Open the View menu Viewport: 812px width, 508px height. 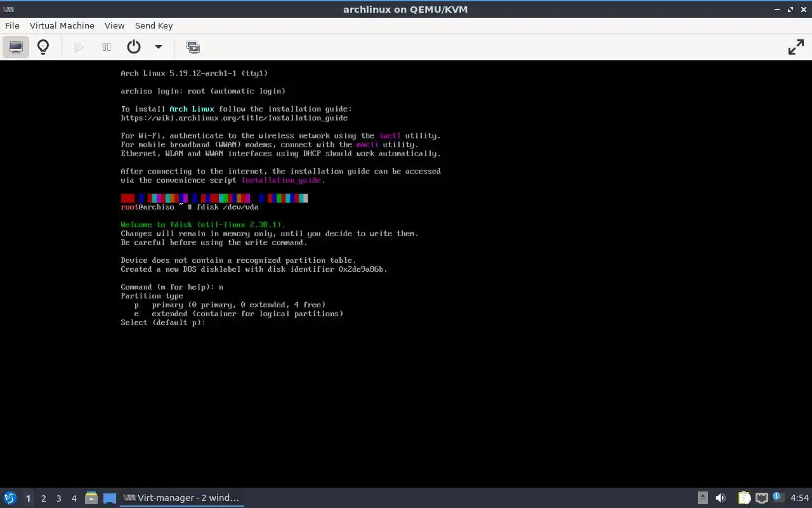[x=114, y=25]
